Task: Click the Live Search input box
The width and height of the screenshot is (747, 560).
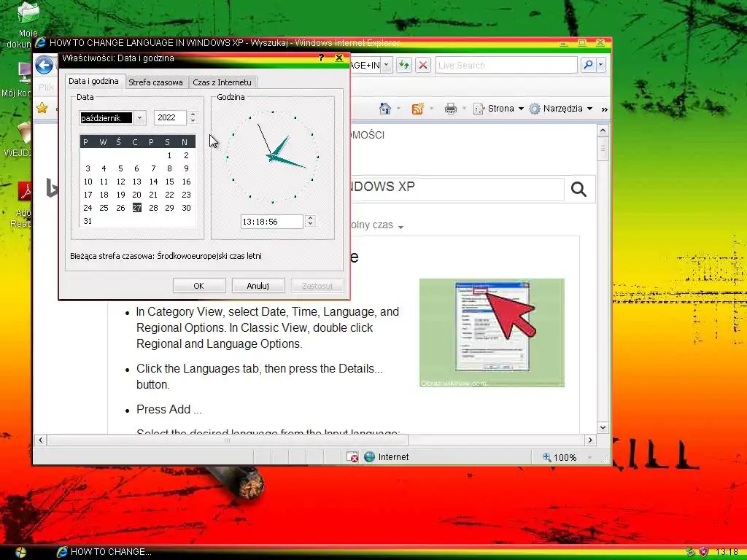Action: (x=506, y=65)
